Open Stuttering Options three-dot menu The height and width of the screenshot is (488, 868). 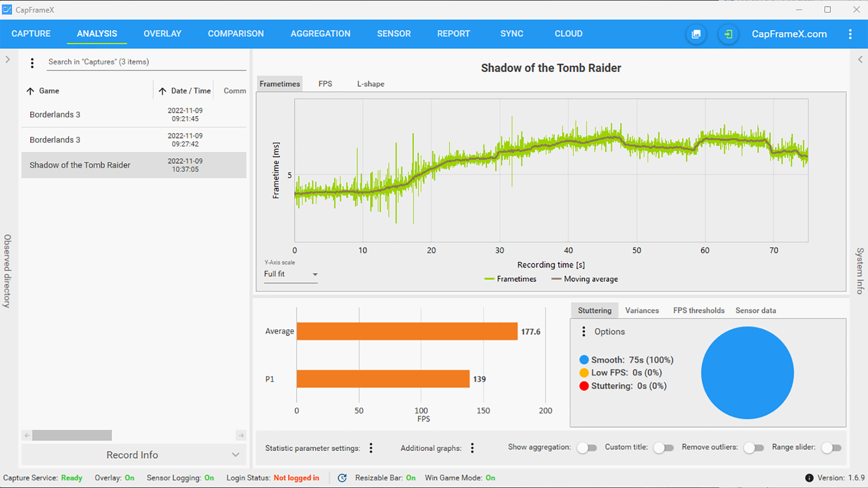pyautogui.click(x=584, y=332)
